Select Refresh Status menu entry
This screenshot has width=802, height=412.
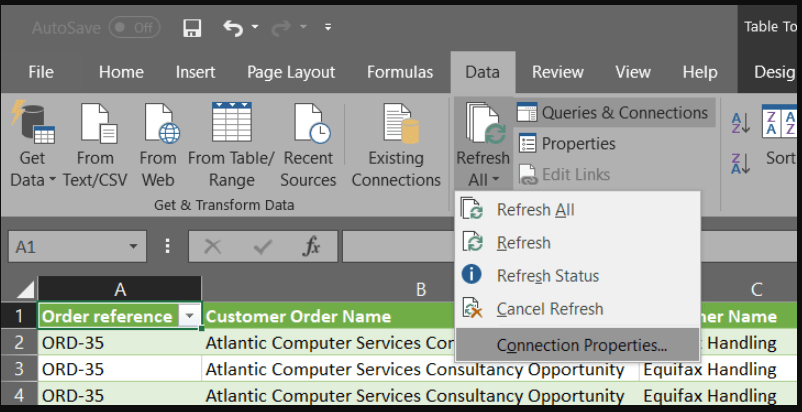547,276
